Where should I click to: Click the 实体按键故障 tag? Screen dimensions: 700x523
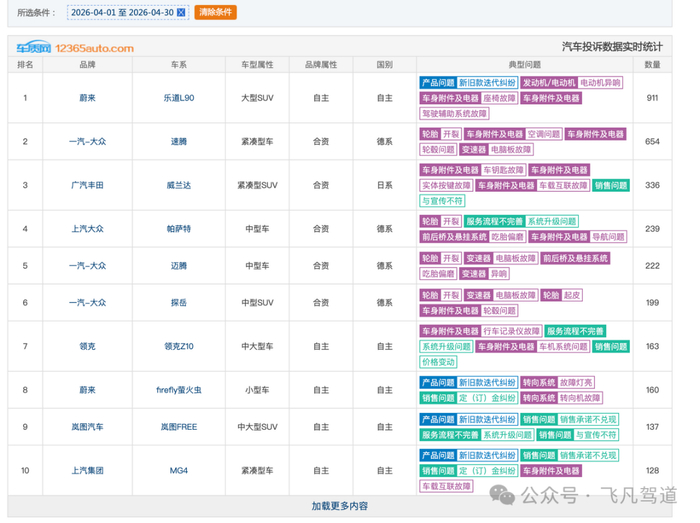(x=446, y=186)
